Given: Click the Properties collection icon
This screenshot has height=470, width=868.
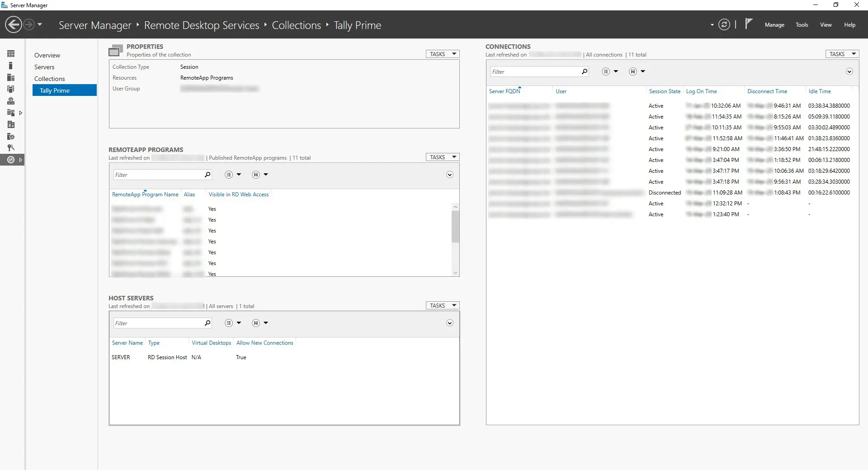Looking at the screenshot, I should pos(116,50).
